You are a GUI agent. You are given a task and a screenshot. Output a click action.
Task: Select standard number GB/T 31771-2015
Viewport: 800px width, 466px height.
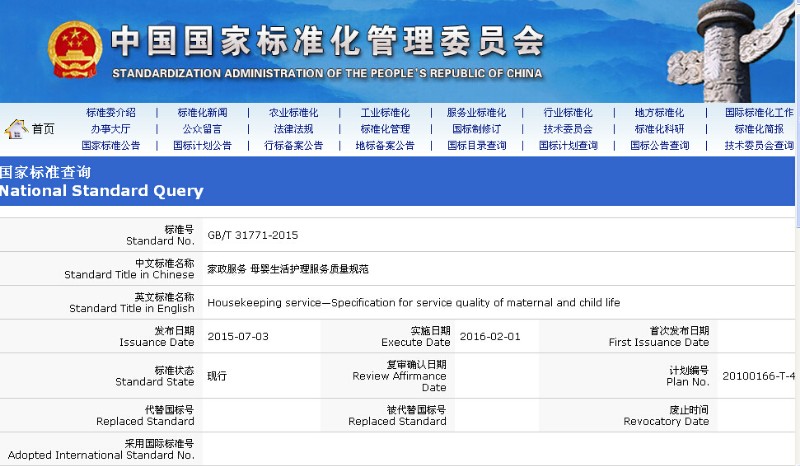click(253, 235)
